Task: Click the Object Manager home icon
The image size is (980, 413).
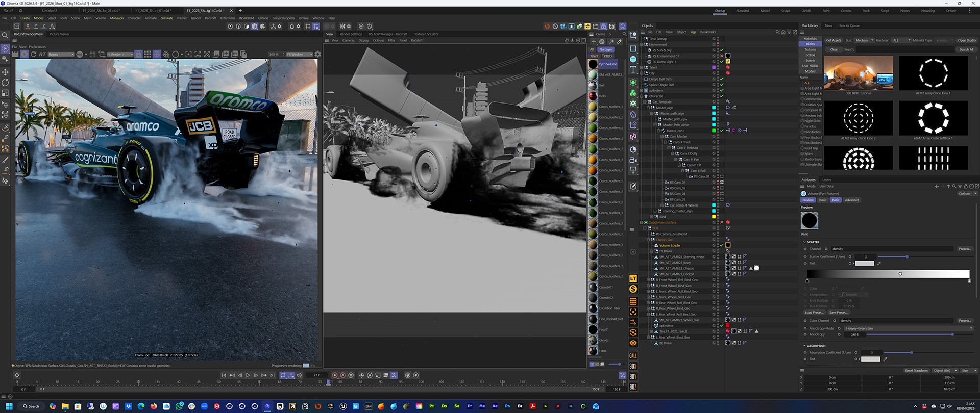Action: 783,32
